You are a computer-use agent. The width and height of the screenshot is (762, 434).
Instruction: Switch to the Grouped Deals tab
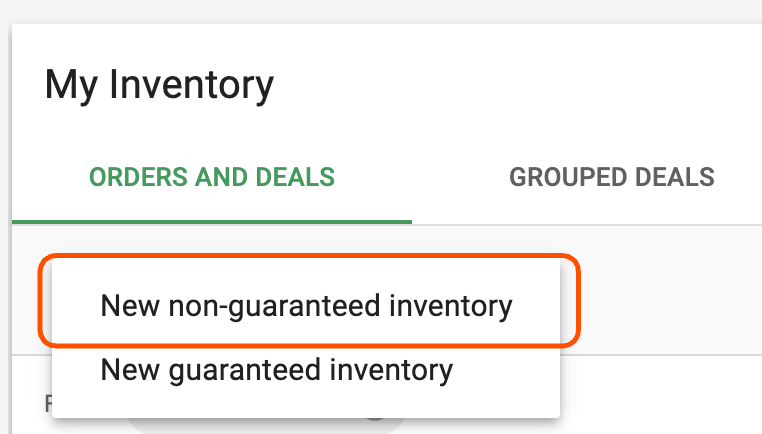(x=611, y=178)
